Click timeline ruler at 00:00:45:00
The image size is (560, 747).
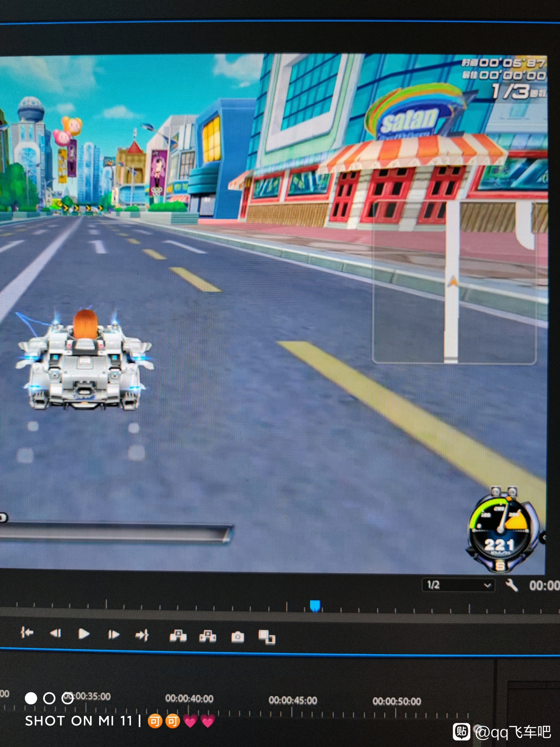(x=293, y=700)
